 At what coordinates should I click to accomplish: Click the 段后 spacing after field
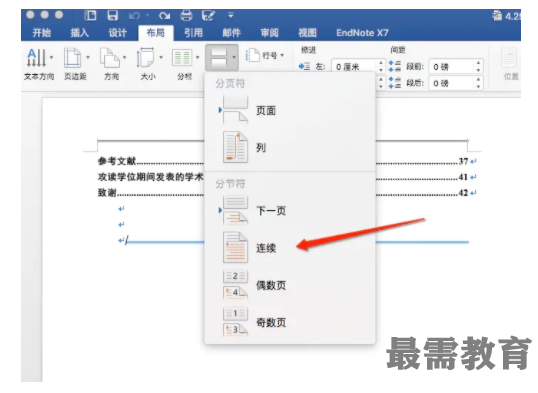coord(452,83)
